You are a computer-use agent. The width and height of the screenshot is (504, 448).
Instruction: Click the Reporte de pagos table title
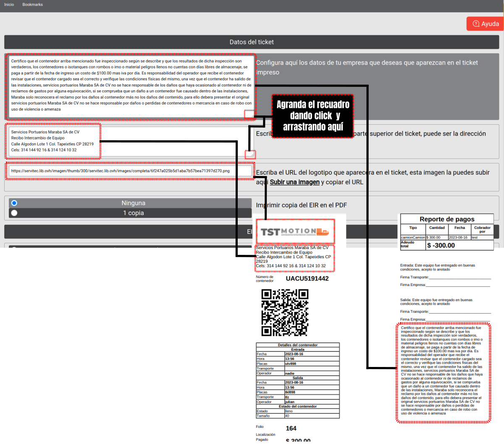[x=447, y=219]
